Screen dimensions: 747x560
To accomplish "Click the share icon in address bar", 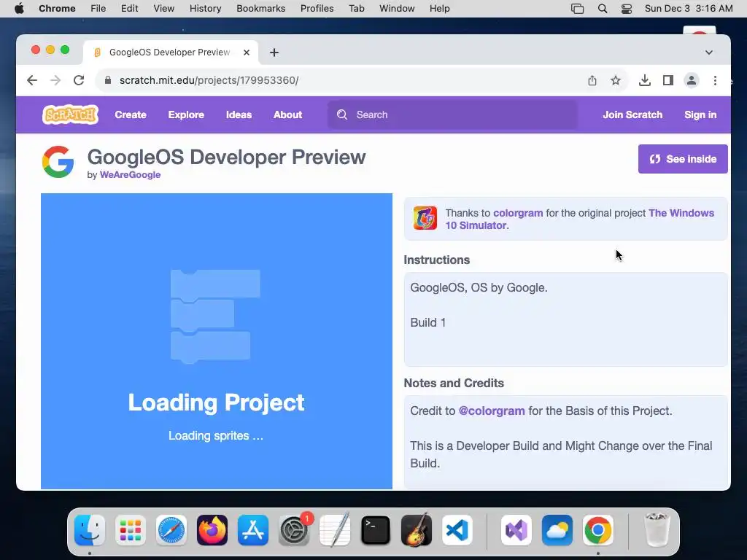I will [592, 80].
